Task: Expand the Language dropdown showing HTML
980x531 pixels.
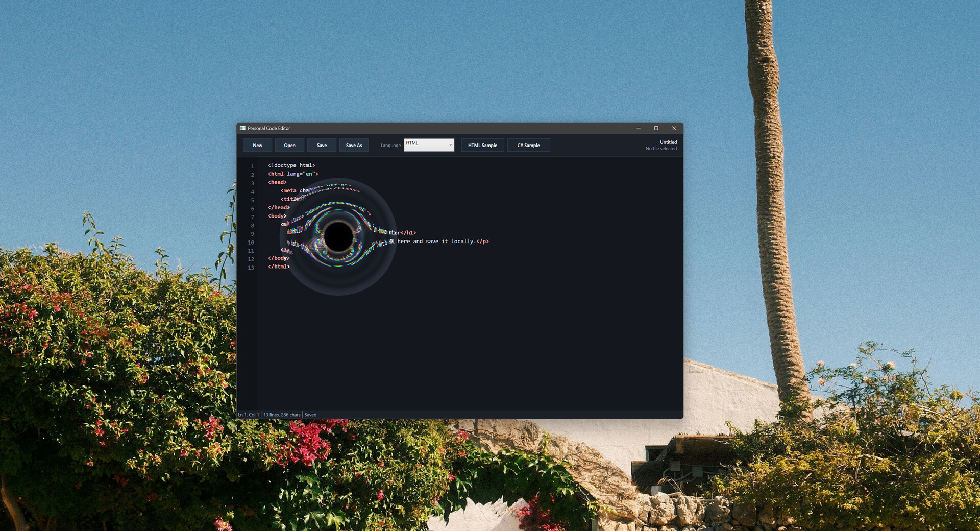Action: coord(429,145)
